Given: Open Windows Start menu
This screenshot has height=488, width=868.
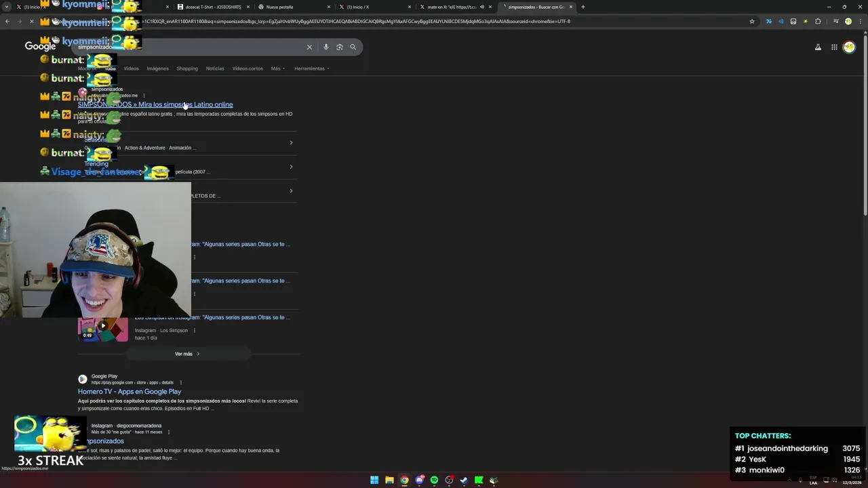Looking at the screenshot, I should pyautogui.click(x=374, y=480).
